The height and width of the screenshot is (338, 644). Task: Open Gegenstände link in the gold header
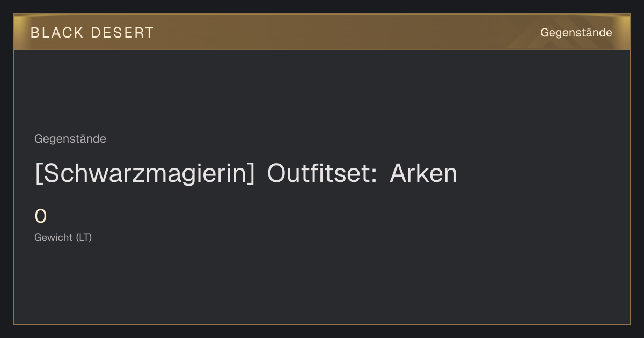click(576, 33)
